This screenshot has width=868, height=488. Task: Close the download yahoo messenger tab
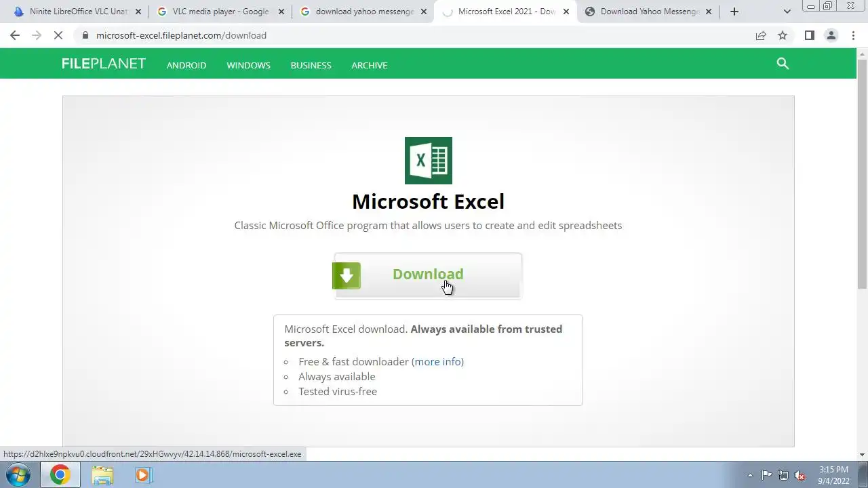[423, 12]
